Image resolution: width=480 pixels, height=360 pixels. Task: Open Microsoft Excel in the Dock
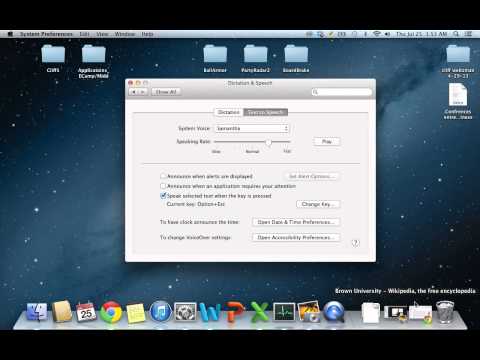pyautogui.click(x=259, y=312)
